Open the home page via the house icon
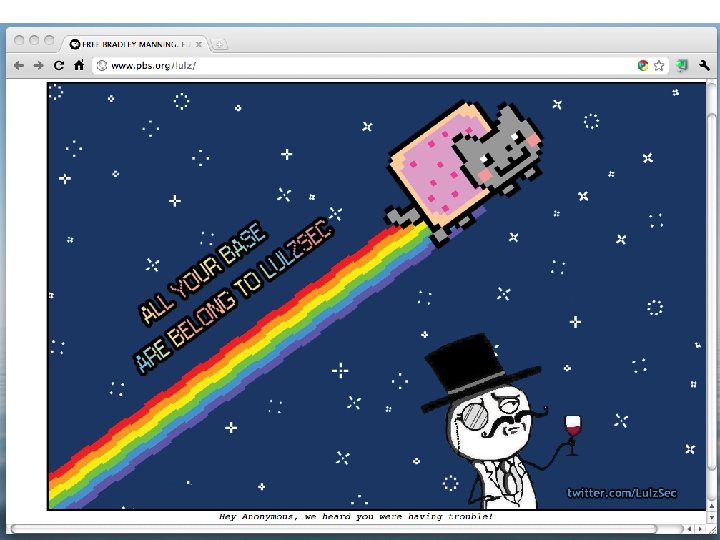Image resolution: width=720 pixels, height=540 pixels. click(x=79, y=65)
